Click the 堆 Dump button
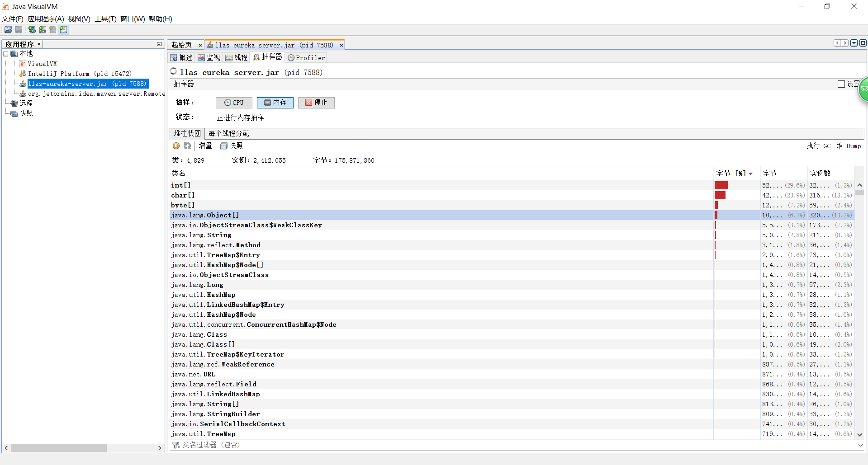Viewport: 868px width, 465px height. 849,146
